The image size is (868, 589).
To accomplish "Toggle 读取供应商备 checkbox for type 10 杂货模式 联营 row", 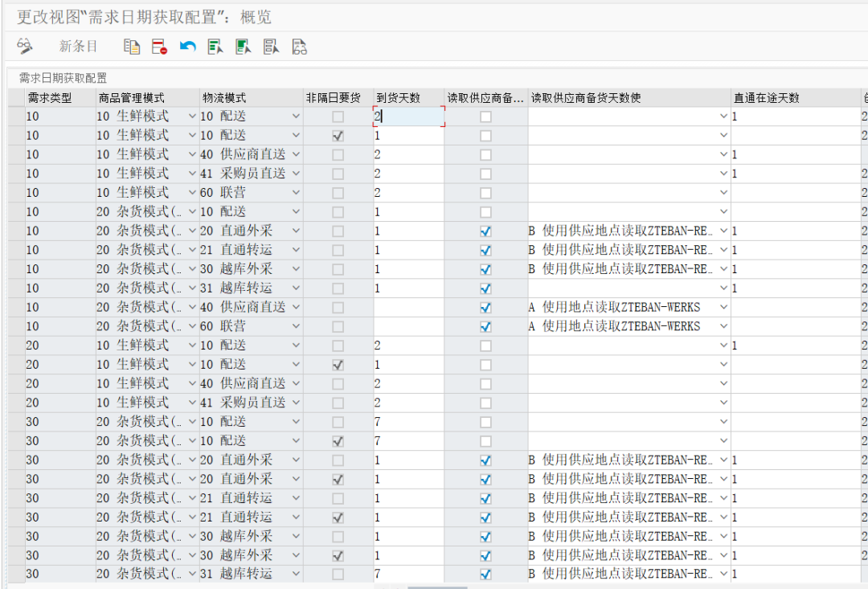I will [485, 326].
